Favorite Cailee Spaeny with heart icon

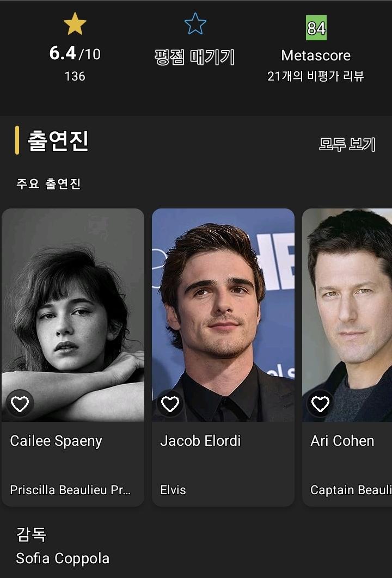20,404
